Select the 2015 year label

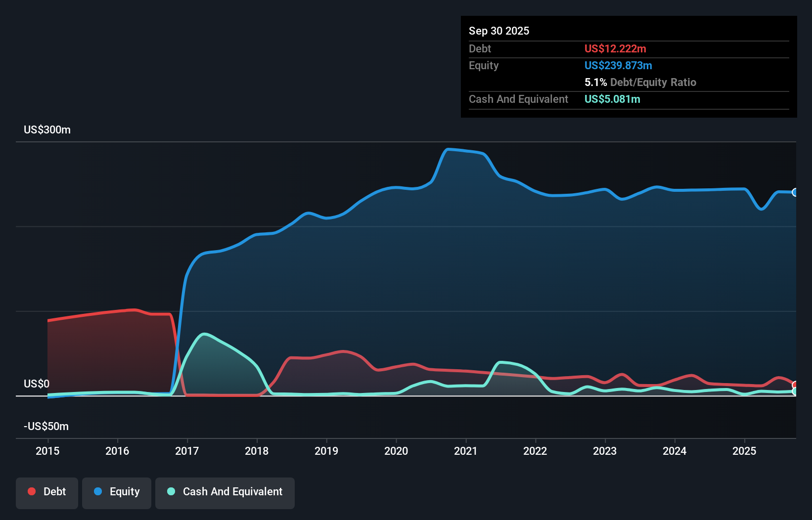(x=47, y=451)
